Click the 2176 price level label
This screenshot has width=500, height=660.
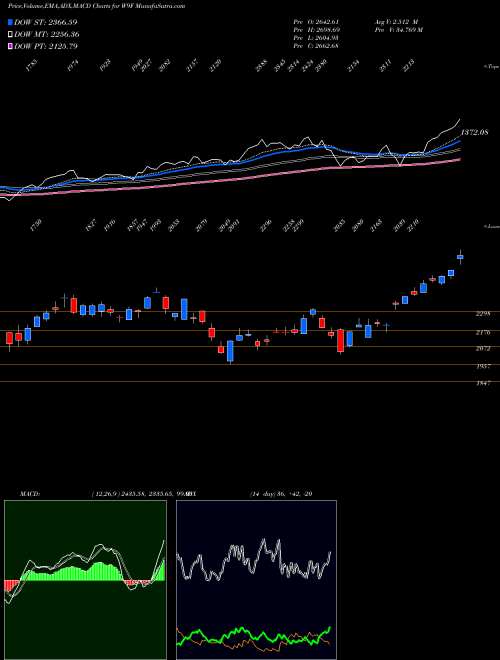tap(483, 333)
